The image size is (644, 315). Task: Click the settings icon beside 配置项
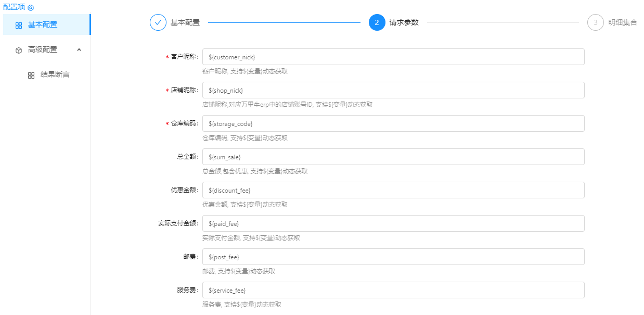[x=31, y=8]
